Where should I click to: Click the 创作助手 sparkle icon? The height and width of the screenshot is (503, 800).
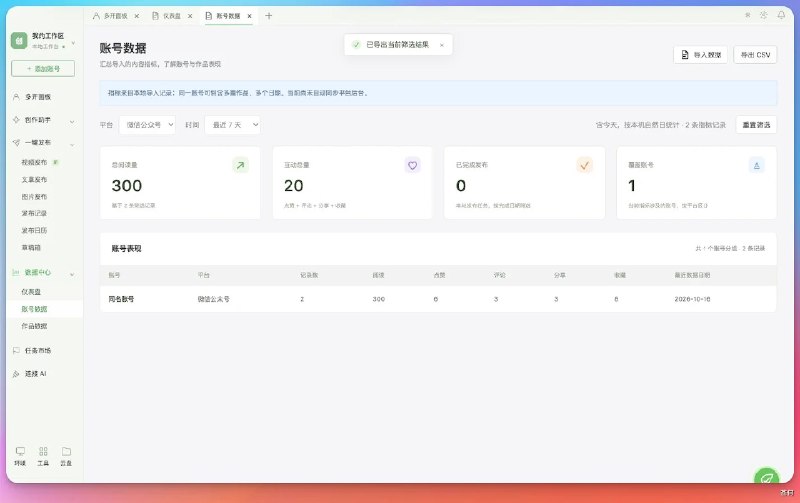(x=16, y=119)
